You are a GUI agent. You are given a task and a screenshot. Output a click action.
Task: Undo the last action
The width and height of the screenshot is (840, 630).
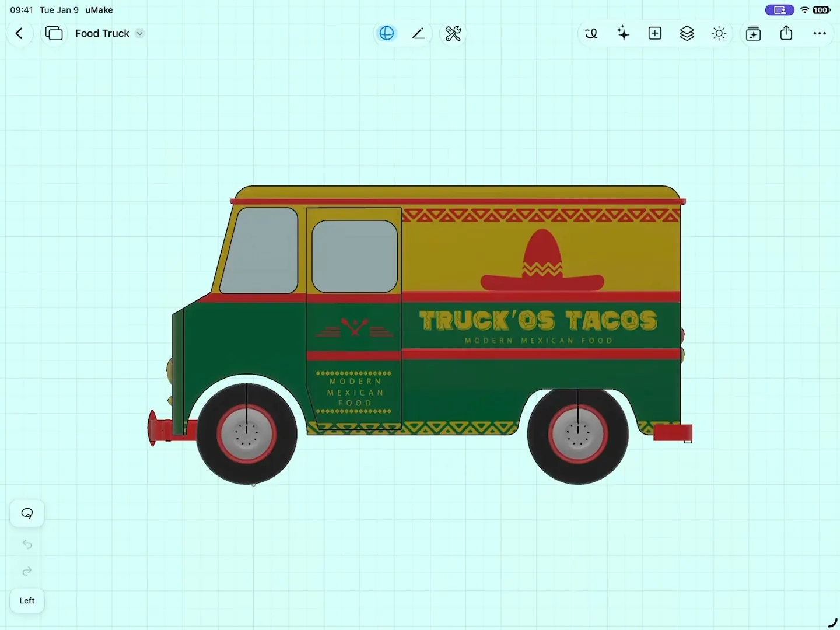click(27, 544)
